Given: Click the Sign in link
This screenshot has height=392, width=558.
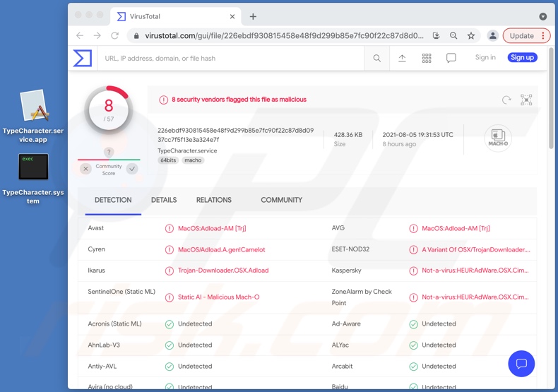Looking at the screenshot, I should click(x=485, y=58).
